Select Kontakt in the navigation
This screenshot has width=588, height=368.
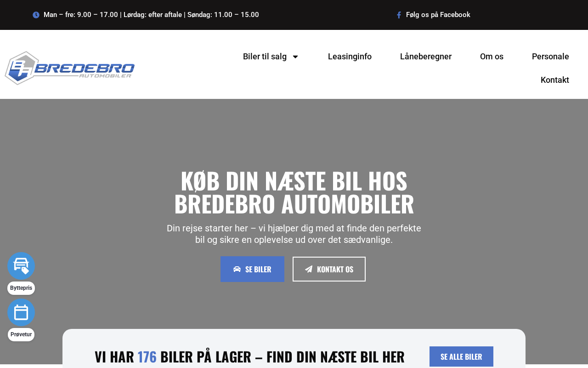pos(555,80)
